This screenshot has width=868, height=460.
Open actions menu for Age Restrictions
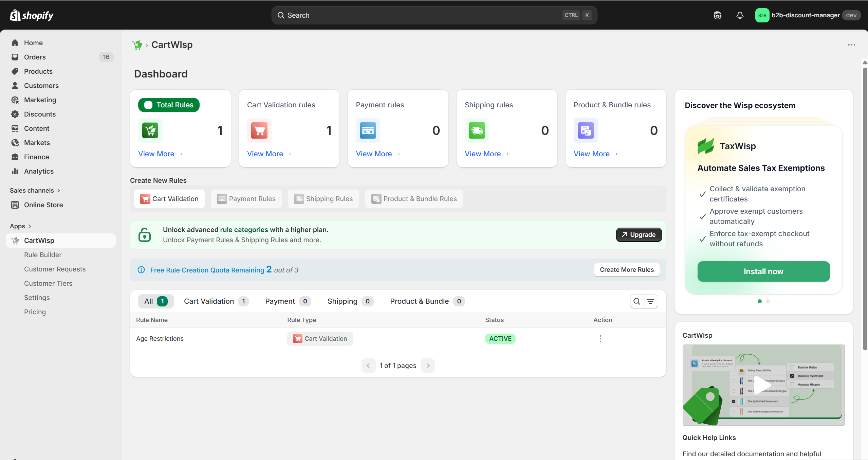pyautogui.click(x=600, y=339)
